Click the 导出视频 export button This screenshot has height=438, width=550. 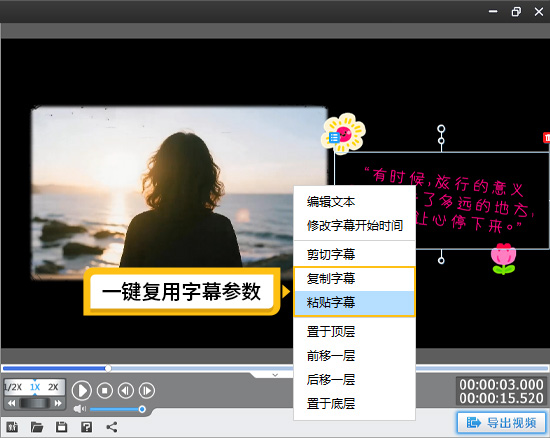click(x=501, y=423)
